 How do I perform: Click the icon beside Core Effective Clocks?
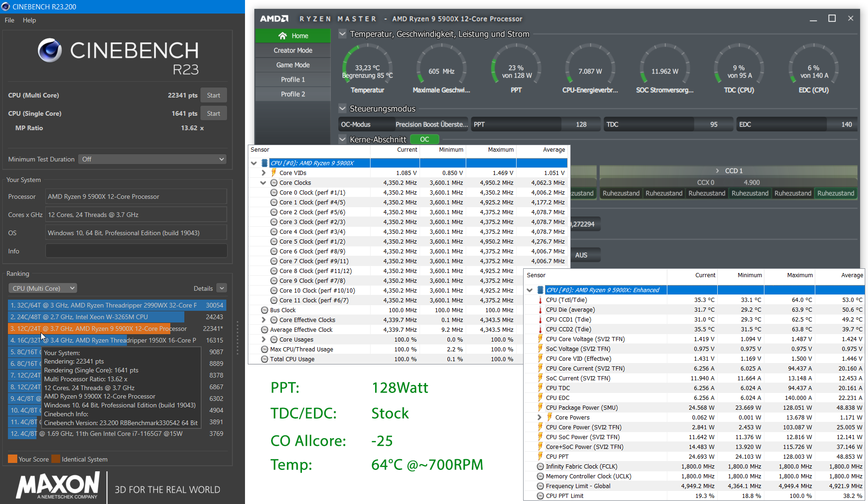[274, 320]
